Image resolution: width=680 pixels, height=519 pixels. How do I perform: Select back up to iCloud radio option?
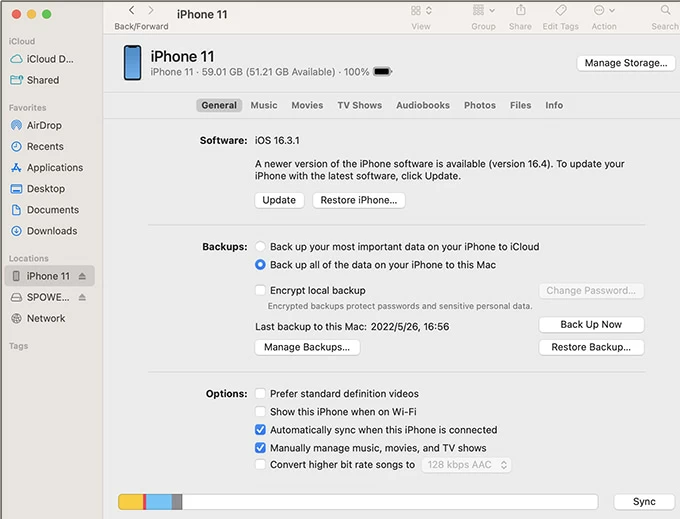pyautogui.click(x=261, y=247)
